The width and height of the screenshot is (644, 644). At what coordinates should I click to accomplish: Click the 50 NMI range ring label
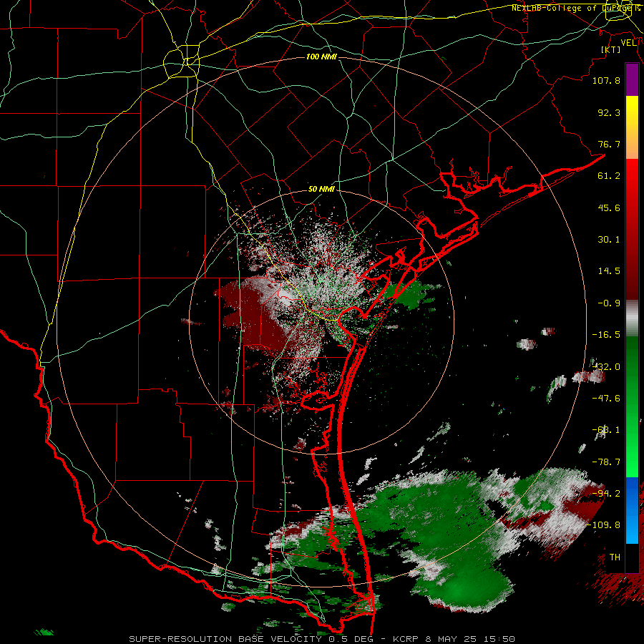click(x=321, y=189)
